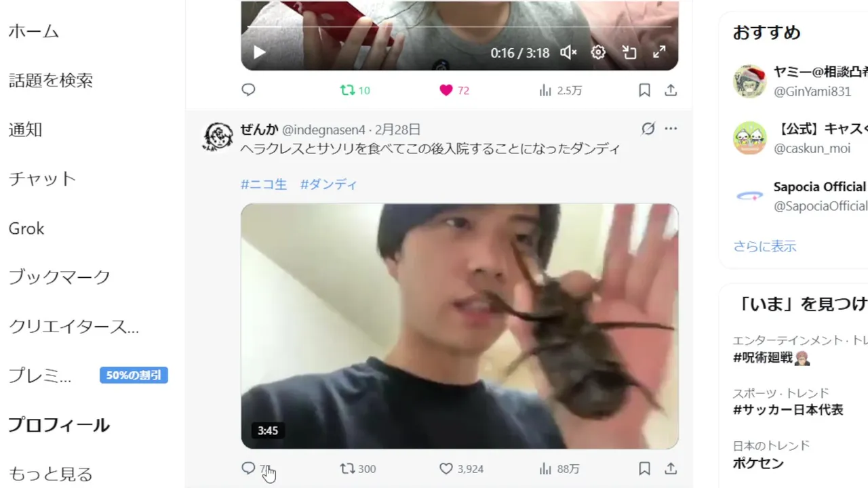Seek on the top video progress bar

click(459, 27)
